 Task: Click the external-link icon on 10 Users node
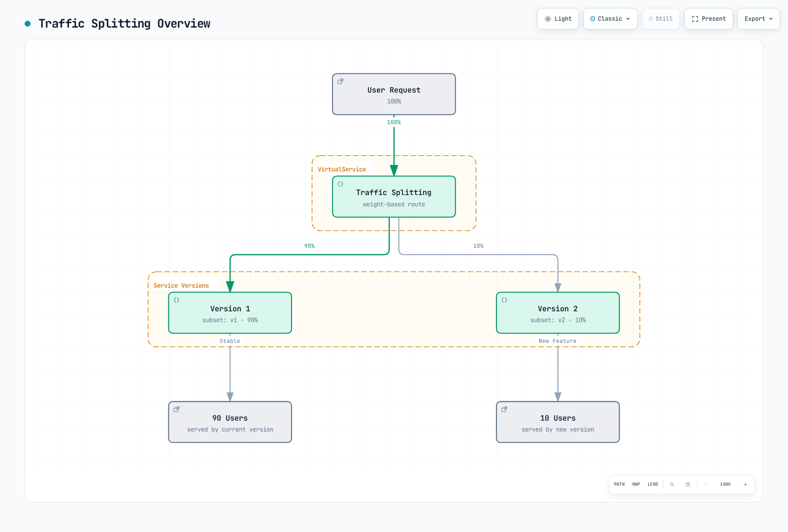coord(504,409)
